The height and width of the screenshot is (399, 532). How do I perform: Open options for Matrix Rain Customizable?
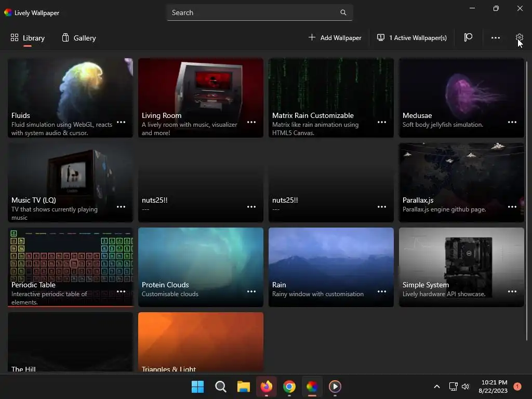pyautogui.click(x=382, y=122)
